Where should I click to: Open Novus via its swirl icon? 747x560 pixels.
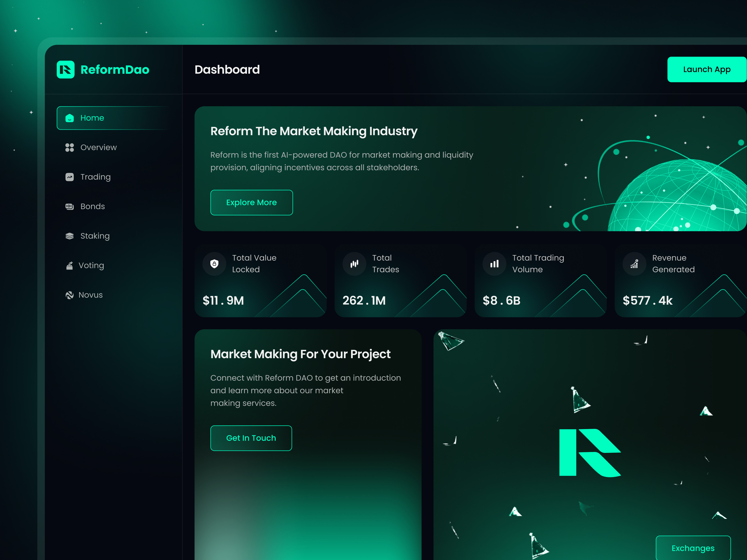69,295
